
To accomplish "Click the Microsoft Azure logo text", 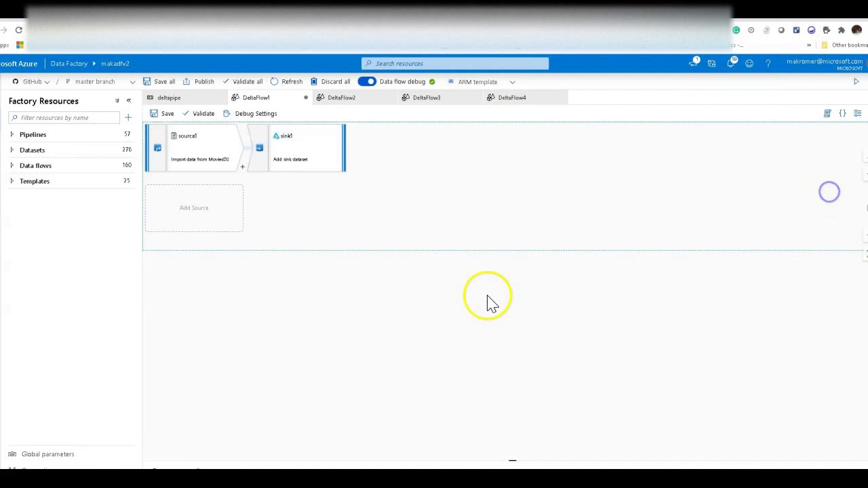I will tap(18, 64).
